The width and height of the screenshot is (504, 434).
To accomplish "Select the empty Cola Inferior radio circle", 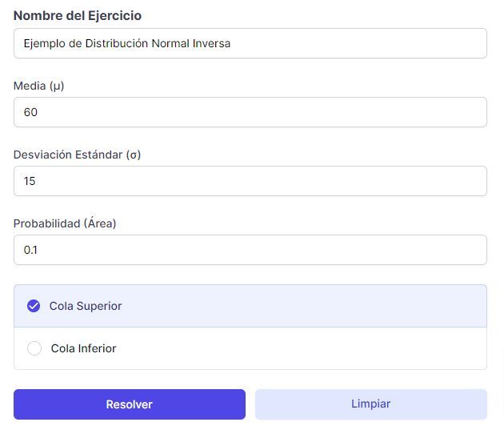I will 34,348.
